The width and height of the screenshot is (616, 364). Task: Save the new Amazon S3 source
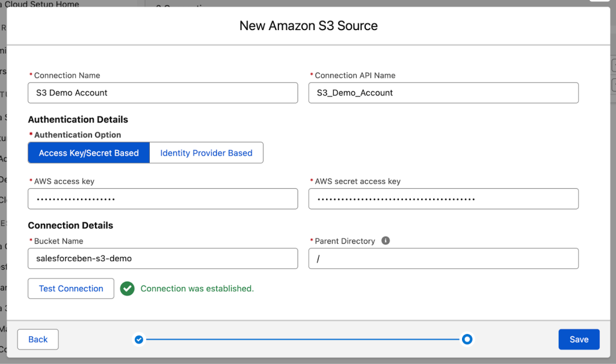point(579,339)
